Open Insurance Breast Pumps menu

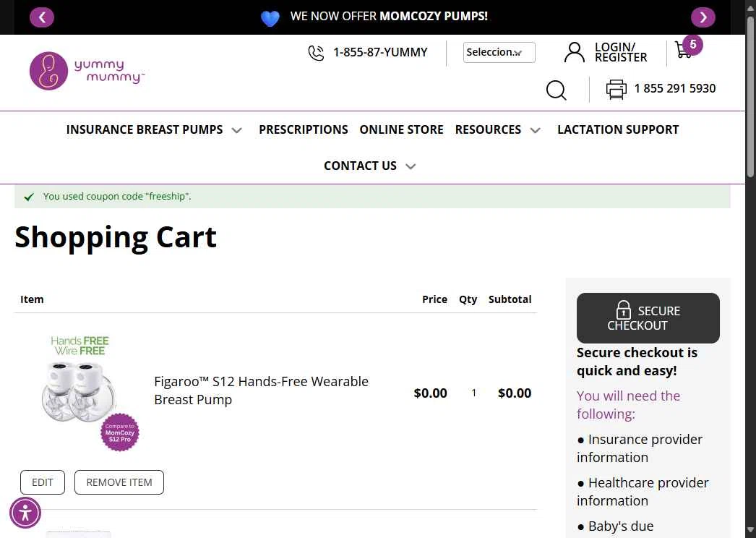coord(145,129)
